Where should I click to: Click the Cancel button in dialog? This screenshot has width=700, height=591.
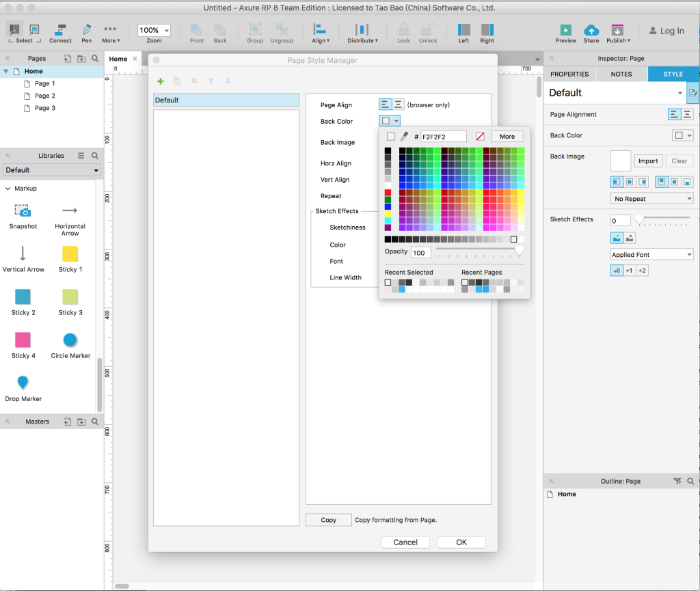(405, 542)
